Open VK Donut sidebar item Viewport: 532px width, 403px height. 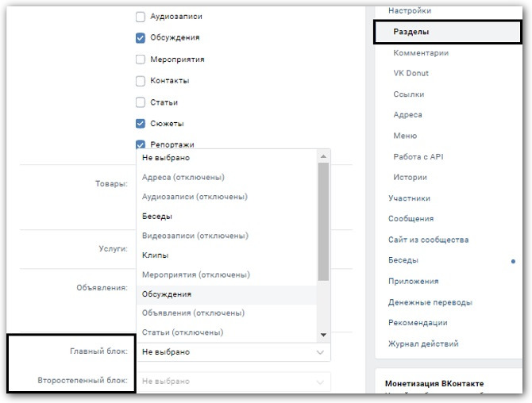click(411, 74)
